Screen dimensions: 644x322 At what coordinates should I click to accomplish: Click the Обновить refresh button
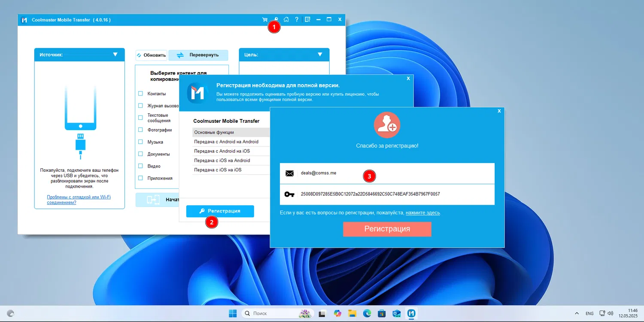(151, 55)
